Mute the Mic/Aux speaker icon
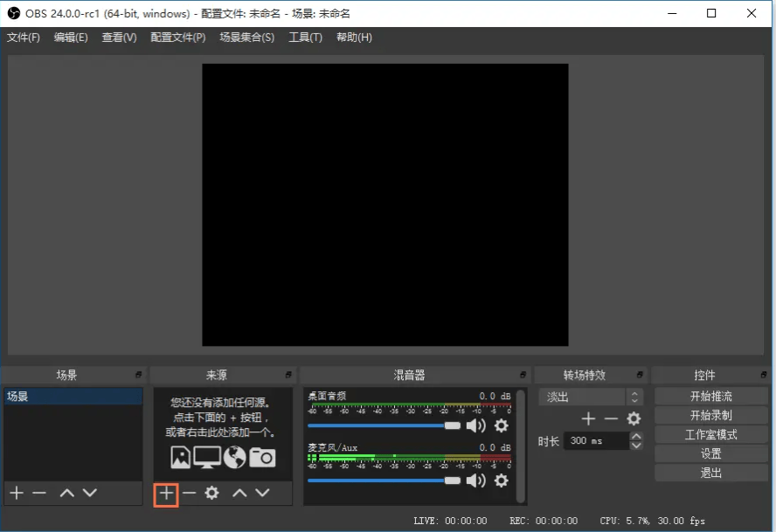The height and width of the screenshot is (532, 776). click(476, 480)
